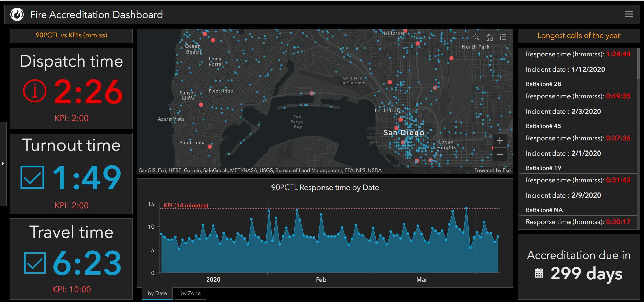
Task: Click the Battalion# 45 row
Action: [x=543, y=126]
